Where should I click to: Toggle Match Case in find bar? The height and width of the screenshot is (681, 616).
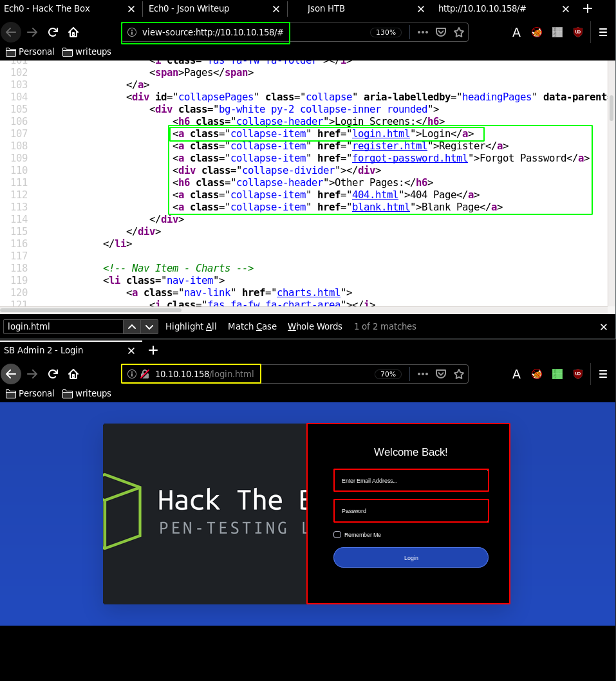click(252, 326)
